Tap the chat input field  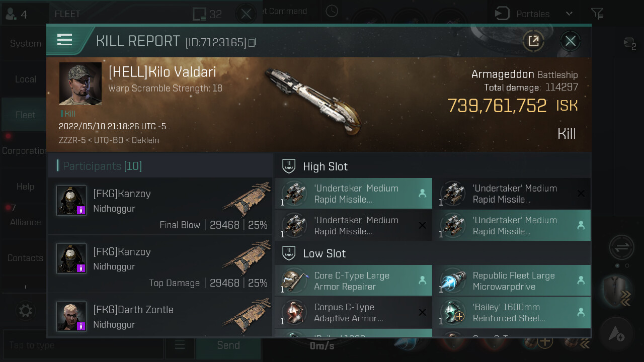click(x=83, y=345)
